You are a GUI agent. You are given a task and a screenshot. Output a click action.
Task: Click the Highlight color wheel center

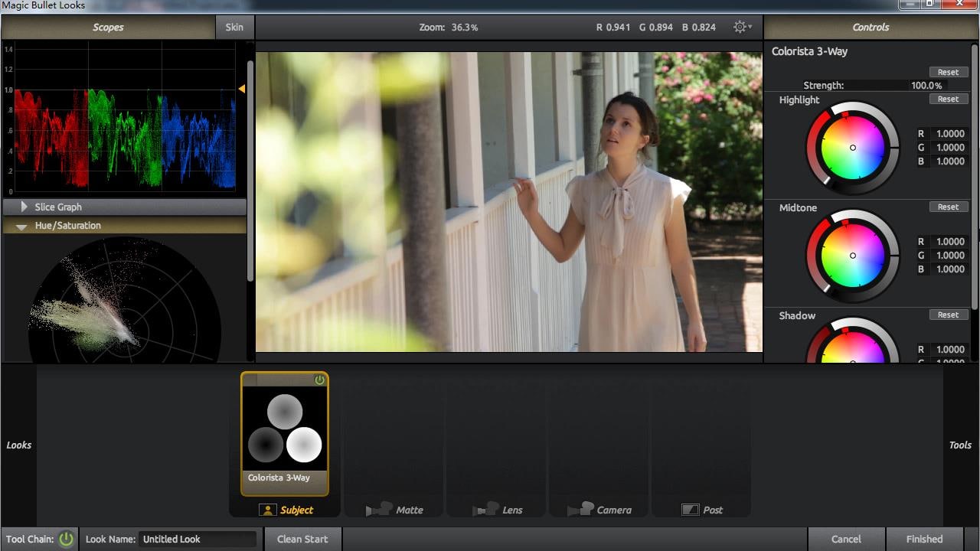[852, 148]
